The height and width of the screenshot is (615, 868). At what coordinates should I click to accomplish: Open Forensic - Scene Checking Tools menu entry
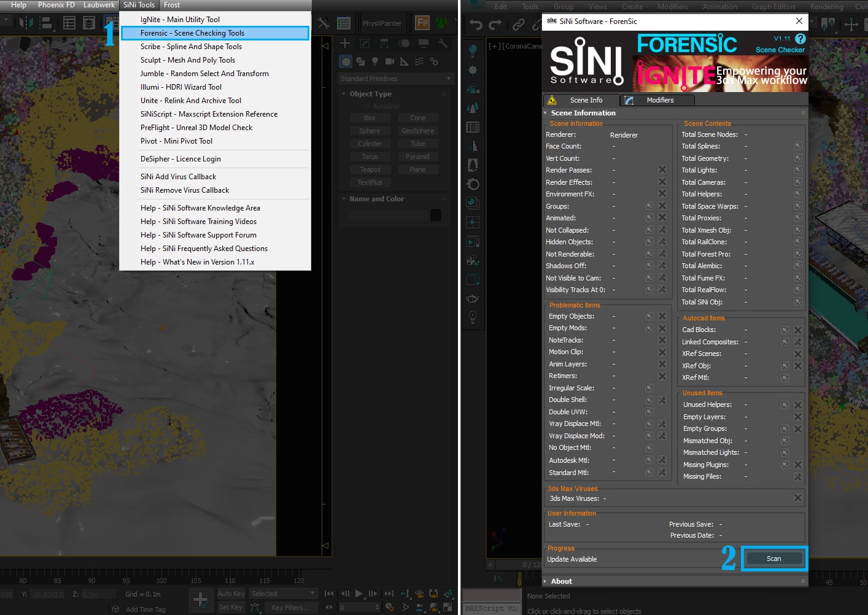point(215,33)
